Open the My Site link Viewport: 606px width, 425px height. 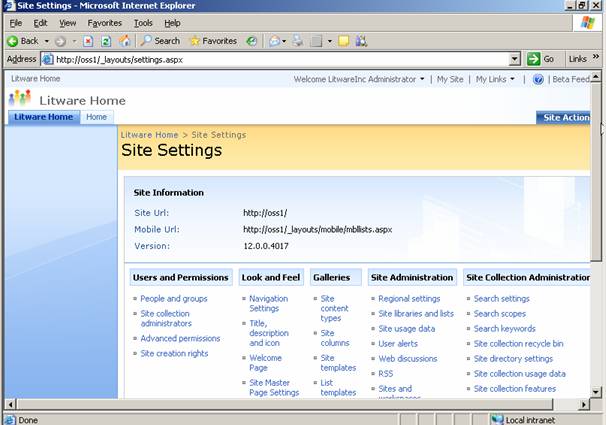[450, 79]
